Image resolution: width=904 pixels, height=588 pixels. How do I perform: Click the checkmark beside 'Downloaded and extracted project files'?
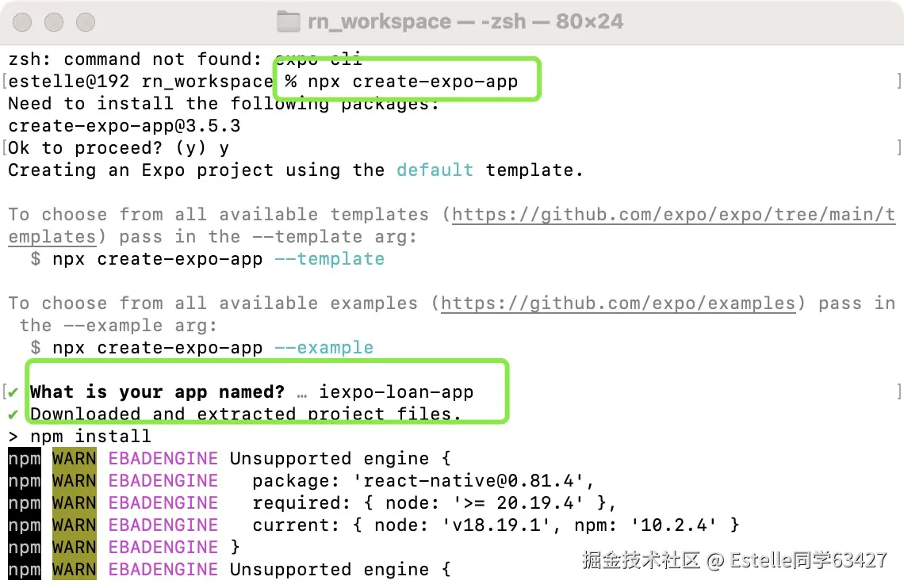13,414
